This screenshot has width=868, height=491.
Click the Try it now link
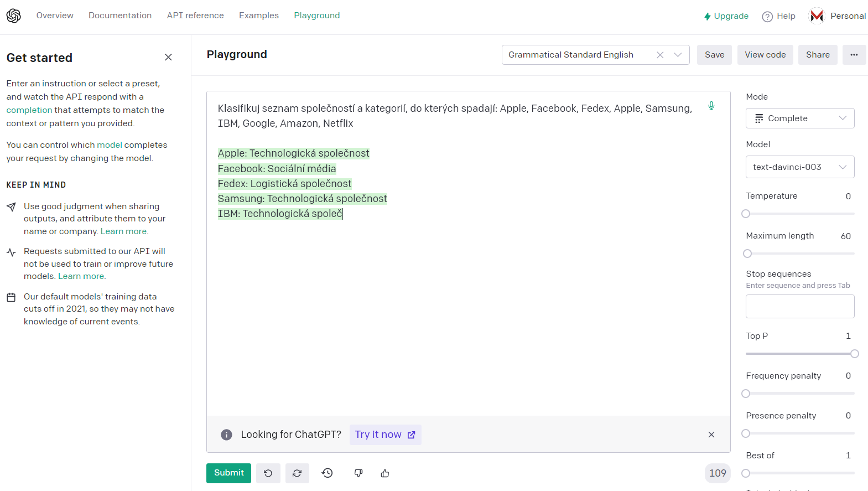(x=386, y=435)
